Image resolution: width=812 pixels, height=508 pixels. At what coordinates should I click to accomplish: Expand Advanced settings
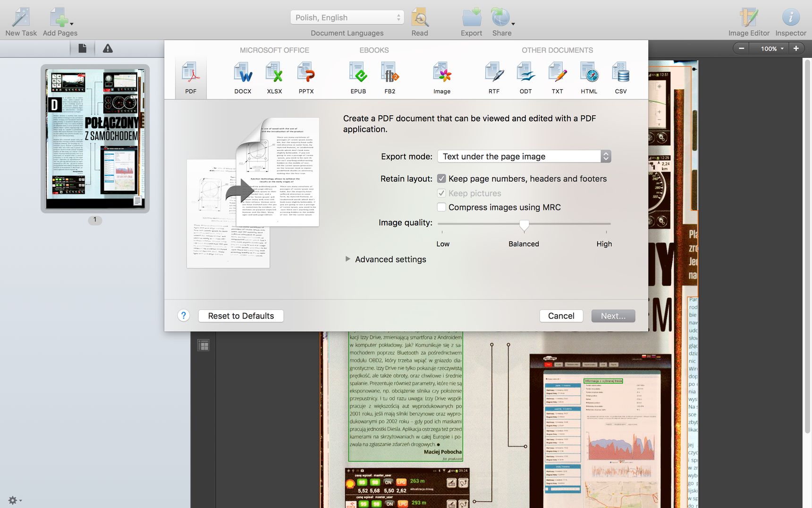(348, 259)
